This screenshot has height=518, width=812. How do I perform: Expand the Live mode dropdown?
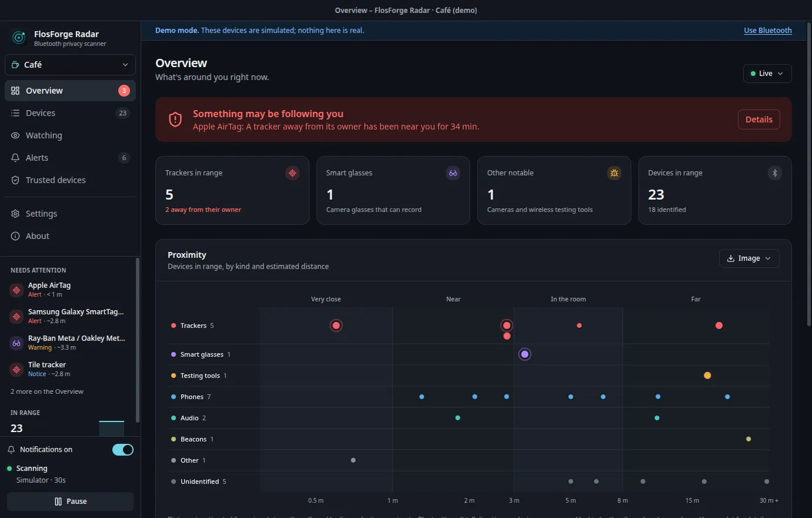click(767, 74)
